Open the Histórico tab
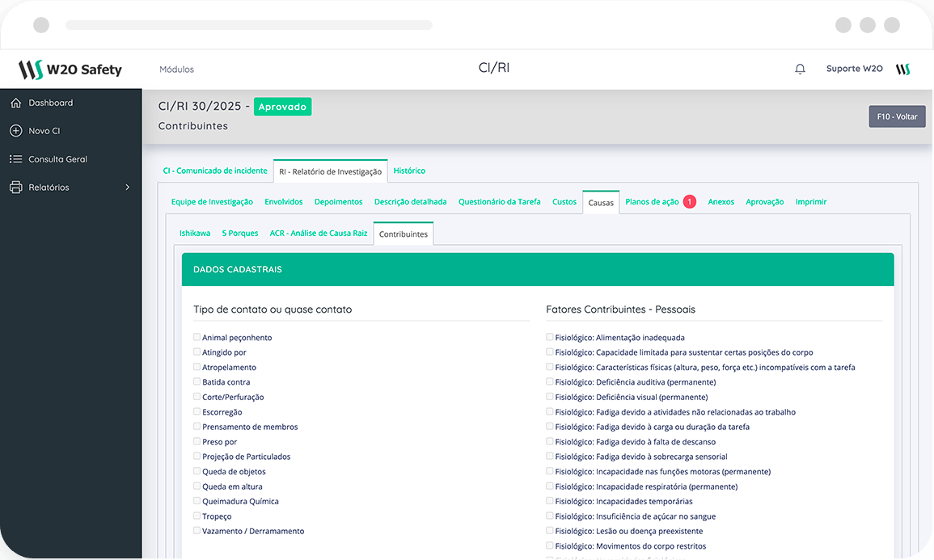The image size is (934, 560). (409, 171)
